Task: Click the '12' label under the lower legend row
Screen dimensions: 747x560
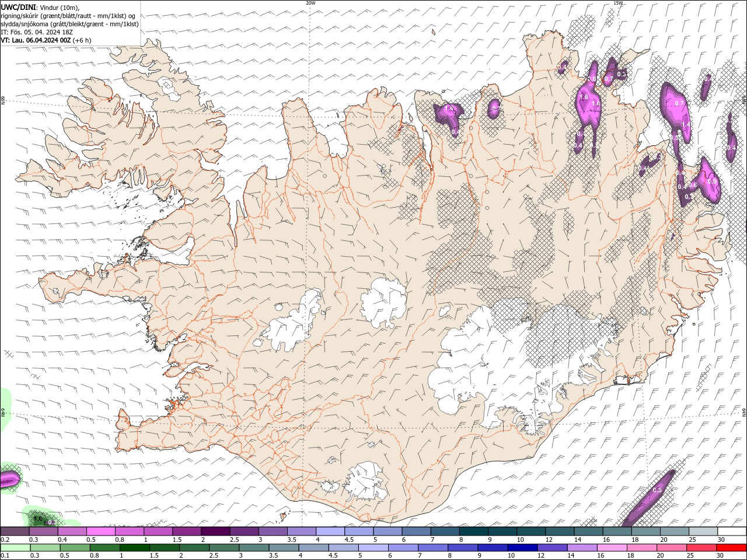Action: coord(541,555)
